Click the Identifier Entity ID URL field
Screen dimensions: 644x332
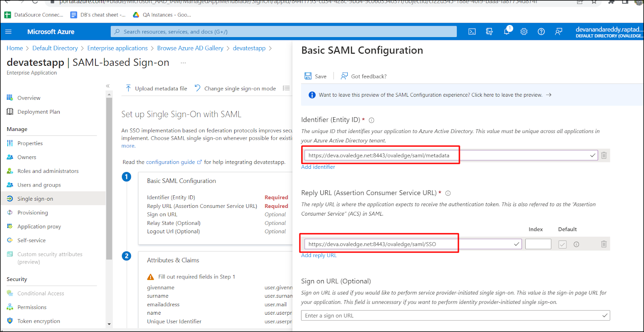(x=451, y=156)
